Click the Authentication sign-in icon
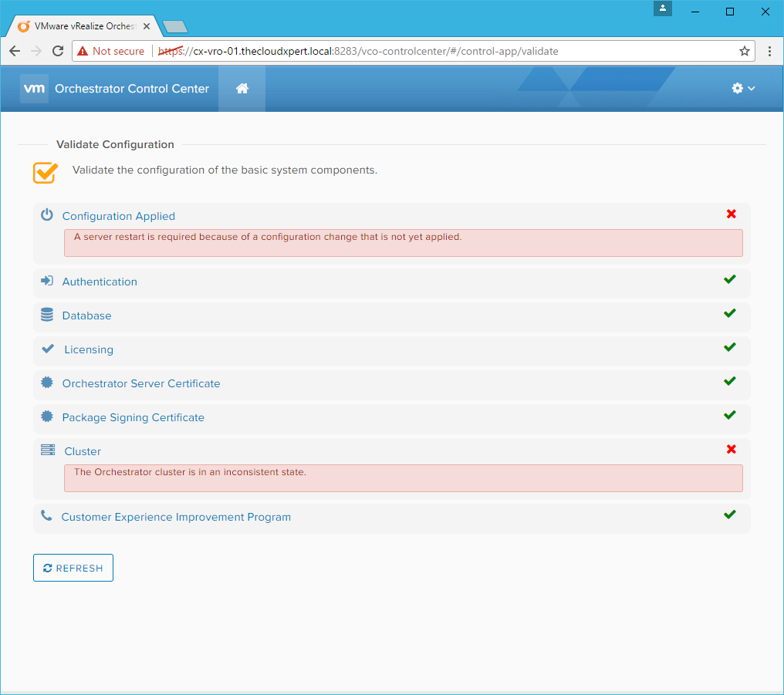Image resolution: width=784 pixels, height=695 pixels. pos(47,281)
